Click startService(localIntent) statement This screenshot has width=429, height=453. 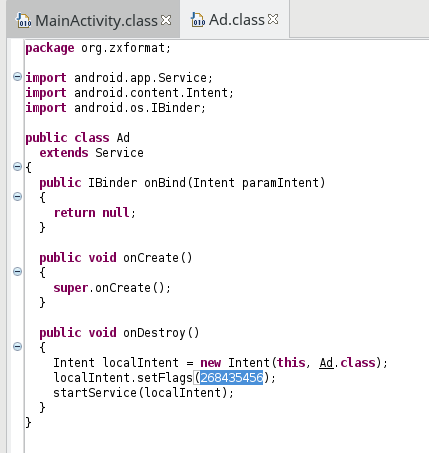coord(144,393)
